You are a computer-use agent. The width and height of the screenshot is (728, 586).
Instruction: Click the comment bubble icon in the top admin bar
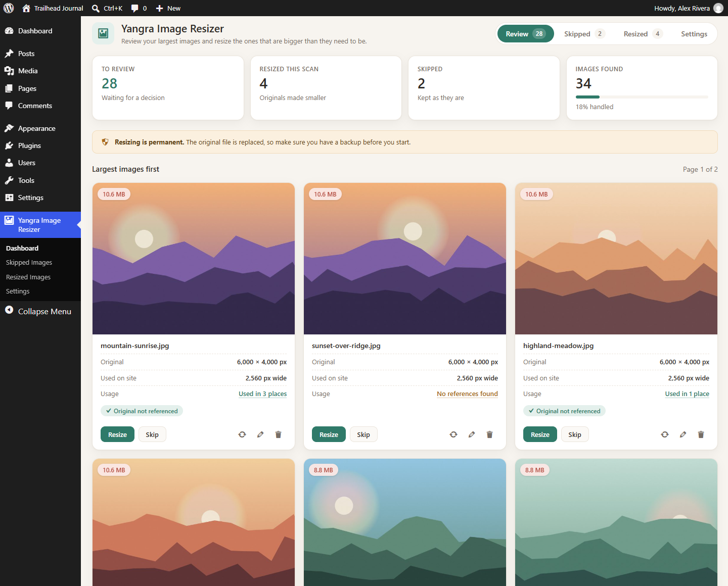pos(134,8)
